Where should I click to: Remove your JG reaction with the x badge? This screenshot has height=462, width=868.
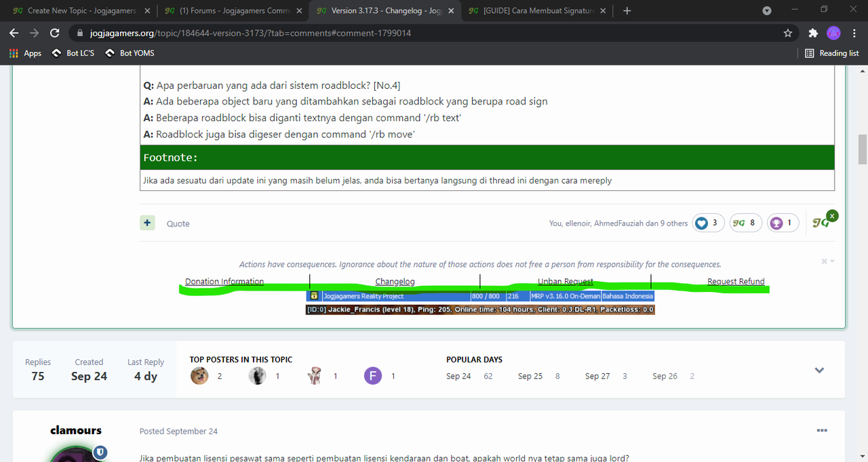tap(832, 215)
